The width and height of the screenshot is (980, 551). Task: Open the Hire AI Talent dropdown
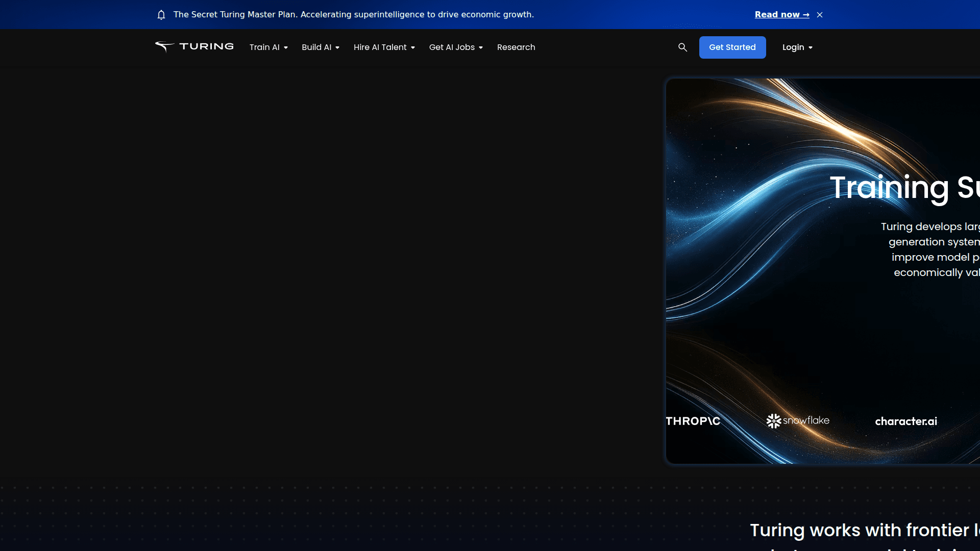click(x=384, y=47)
